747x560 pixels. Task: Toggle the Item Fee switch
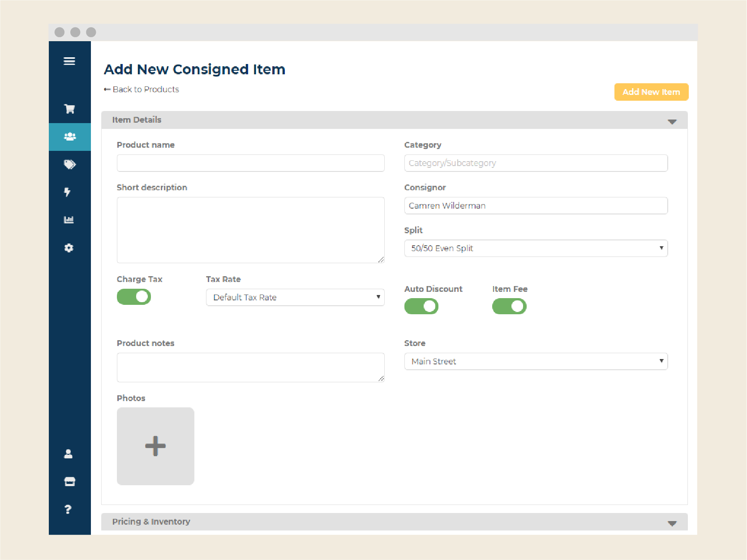click(x=509, y=307)
